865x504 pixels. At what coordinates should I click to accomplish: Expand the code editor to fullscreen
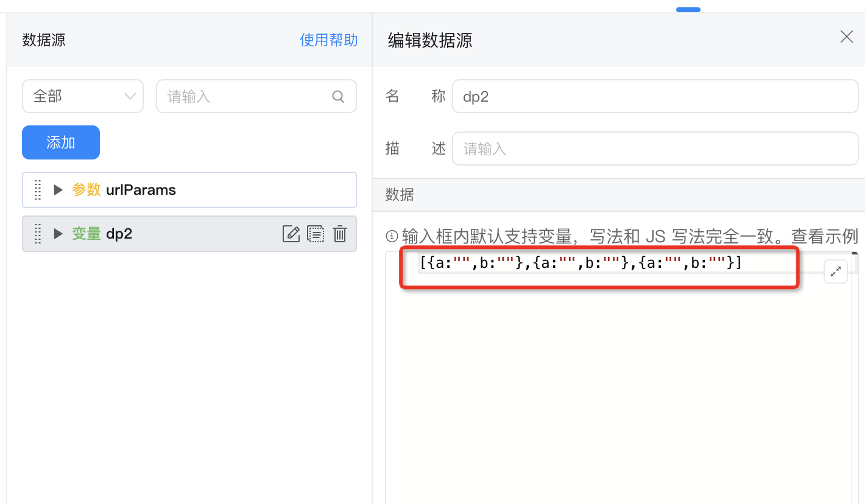pos(836,271)
